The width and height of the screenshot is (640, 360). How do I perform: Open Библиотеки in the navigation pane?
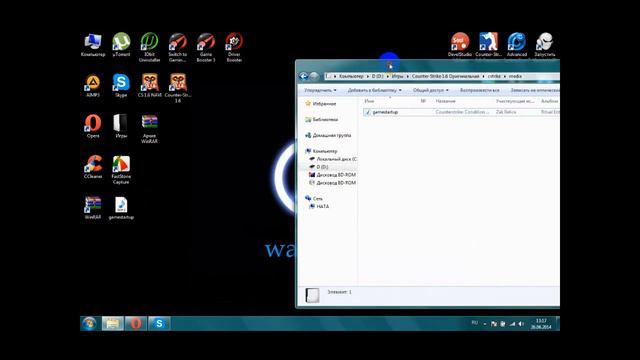322,120
